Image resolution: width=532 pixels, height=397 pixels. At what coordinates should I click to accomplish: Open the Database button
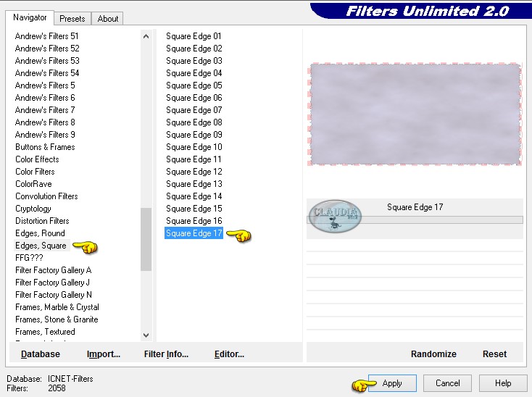41,354
